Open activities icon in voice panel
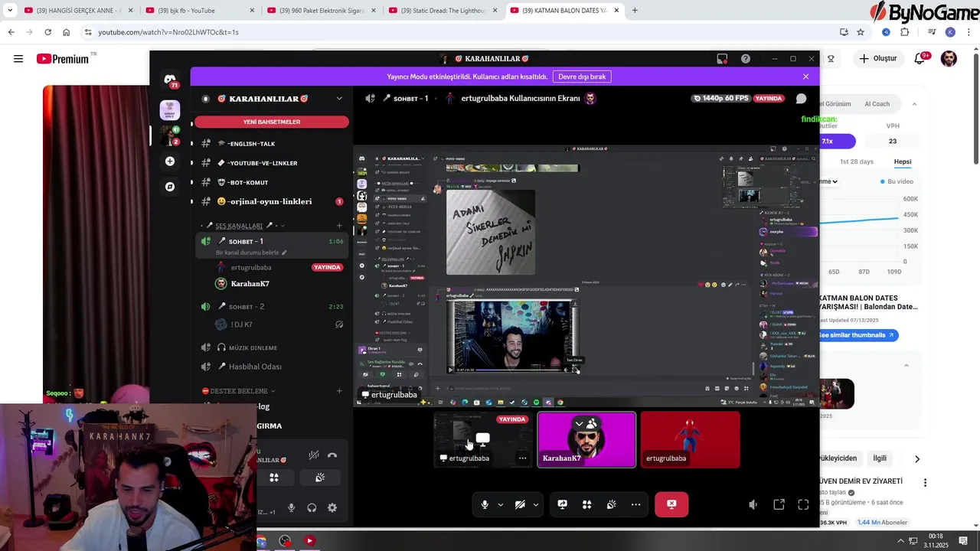Viewport: 980px width, 551px height. click(274, 478)
